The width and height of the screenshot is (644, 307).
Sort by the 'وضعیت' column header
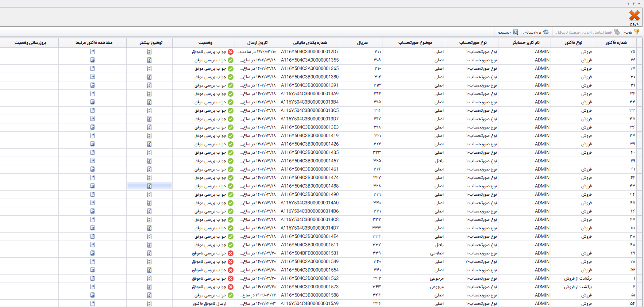pos(205,43)
